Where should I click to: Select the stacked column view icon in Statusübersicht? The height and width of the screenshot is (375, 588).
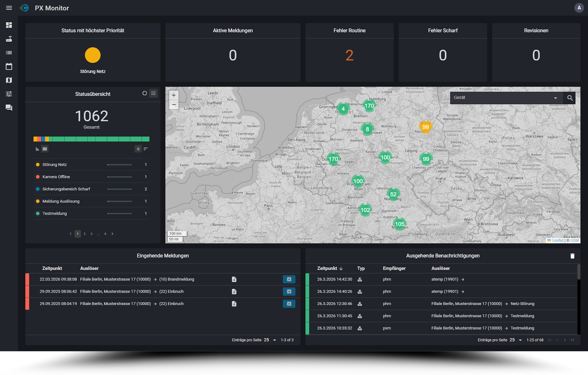pyautogui.click(x=45, y=149)
